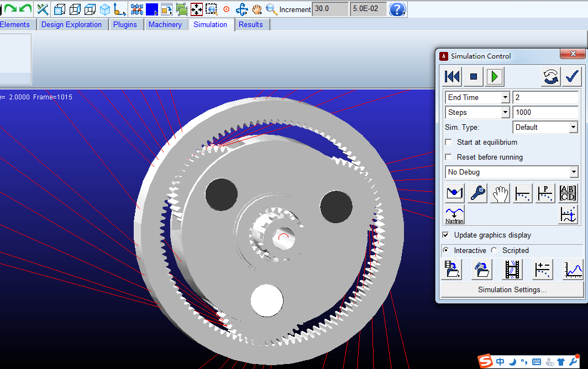Screen dimensions: 588x369
Task: Open the plotting curve graph icon
Action: click(573, 270)
